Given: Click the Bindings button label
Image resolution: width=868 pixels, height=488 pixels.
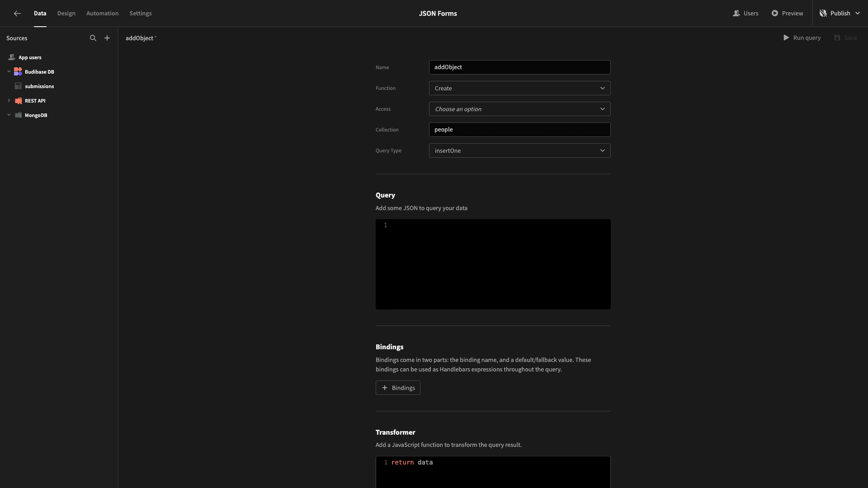Looking at the screenshot, I should click(x=403, y=388).
